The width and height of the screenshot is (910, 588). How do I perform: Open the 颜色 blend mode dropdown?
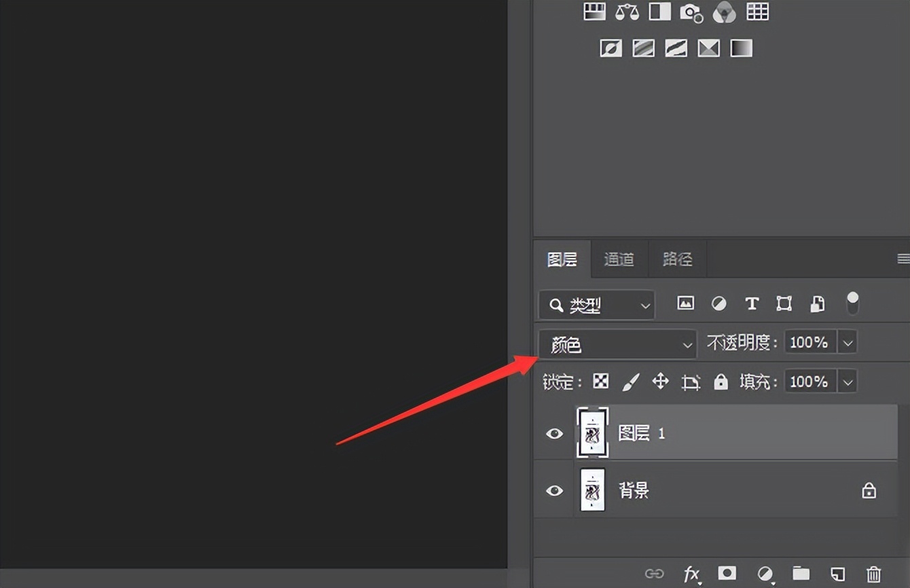(x=617, y=345)
